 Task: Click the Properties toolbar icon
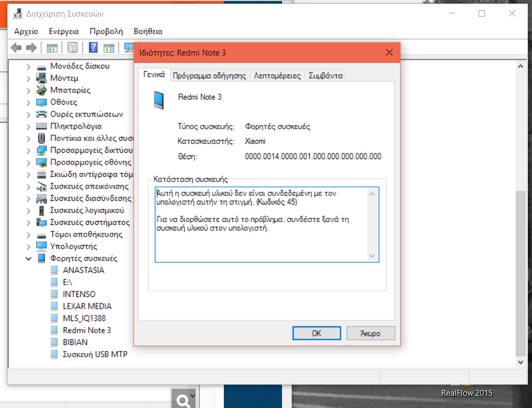(x=72, y=48)
